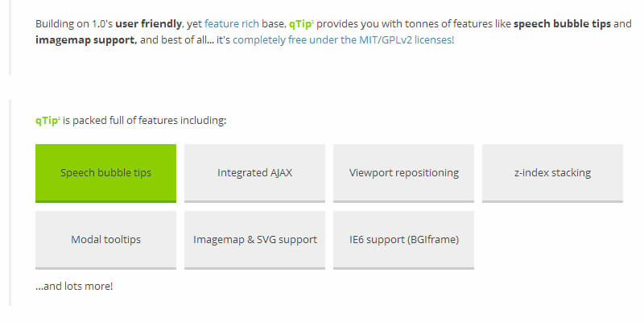Image resolution: width=644 pixels, height=322 pixels.
Task: Open the MIT/GPLv2 licenses link
Action: [344, 39]
